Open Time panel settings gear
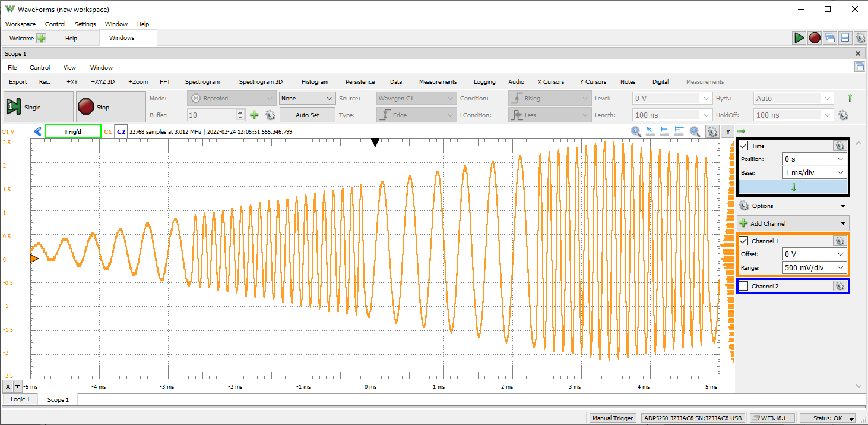Screen dimensions: 868x425 click(839, 146)
